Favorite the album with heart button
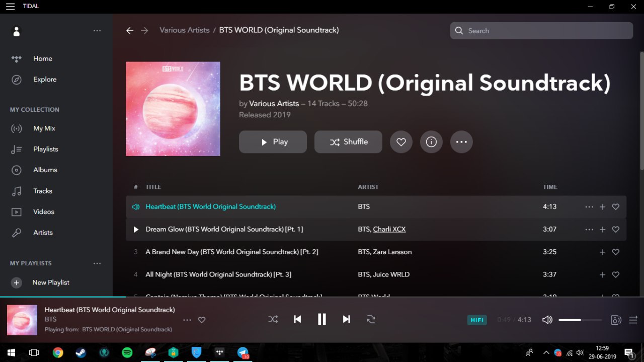Screen dimensions: 644x362 [401, 142]
